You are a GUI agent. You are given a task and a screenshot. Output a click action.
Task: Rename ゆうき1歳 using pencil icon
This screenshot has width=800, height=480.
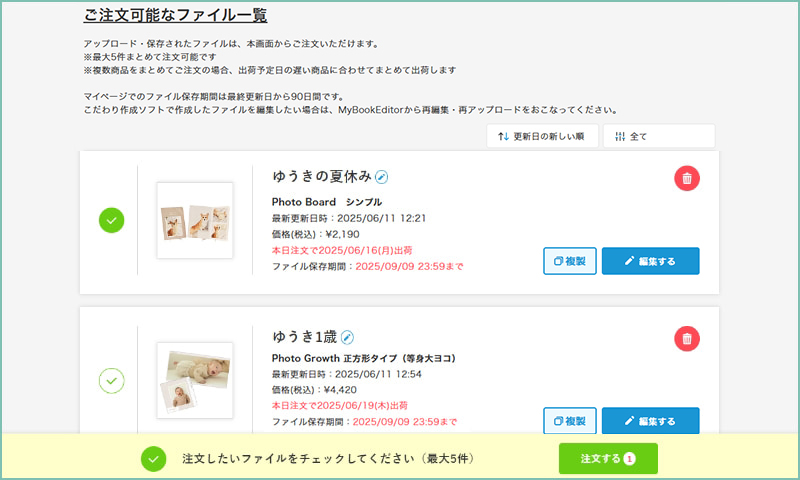pos(347,337)
